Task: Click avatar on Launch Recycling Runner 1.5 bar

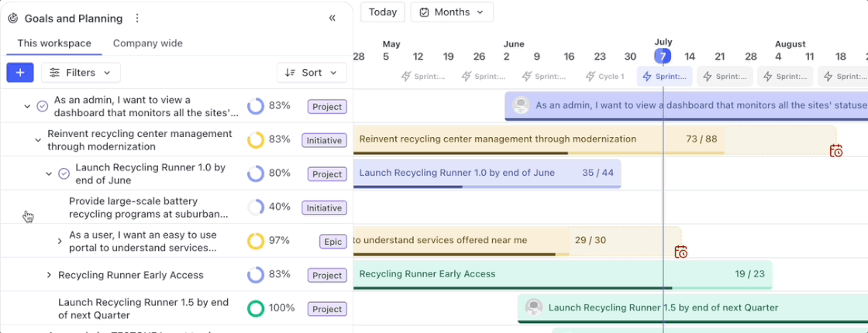Action: 533,307
